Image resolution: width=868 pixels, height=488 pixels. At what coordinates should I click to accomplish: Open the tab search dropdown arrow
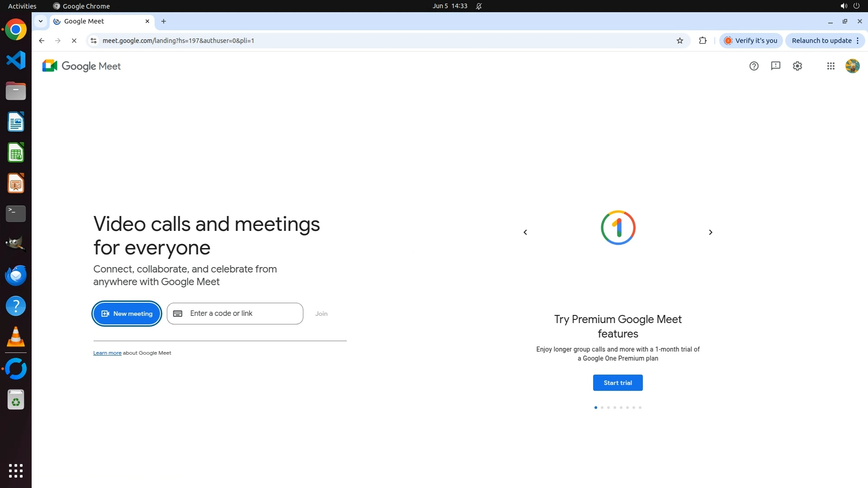[x=41, y=21]
